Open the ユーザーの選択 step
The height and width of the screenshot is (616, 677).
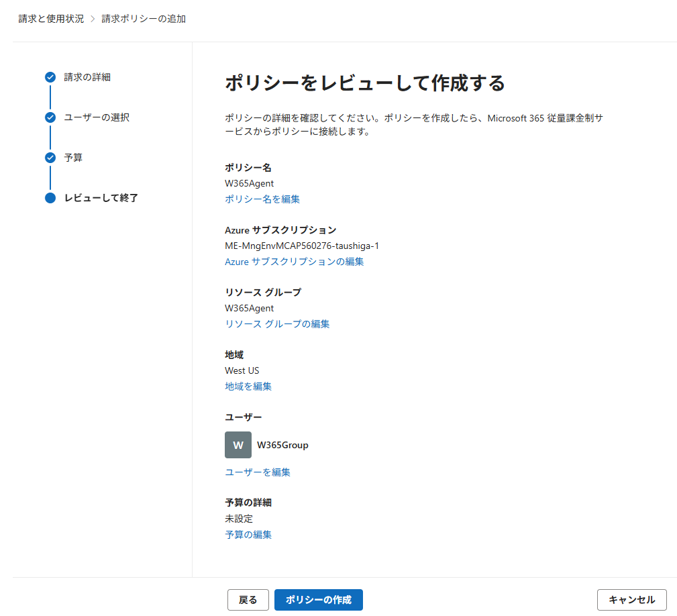(97, 117)
